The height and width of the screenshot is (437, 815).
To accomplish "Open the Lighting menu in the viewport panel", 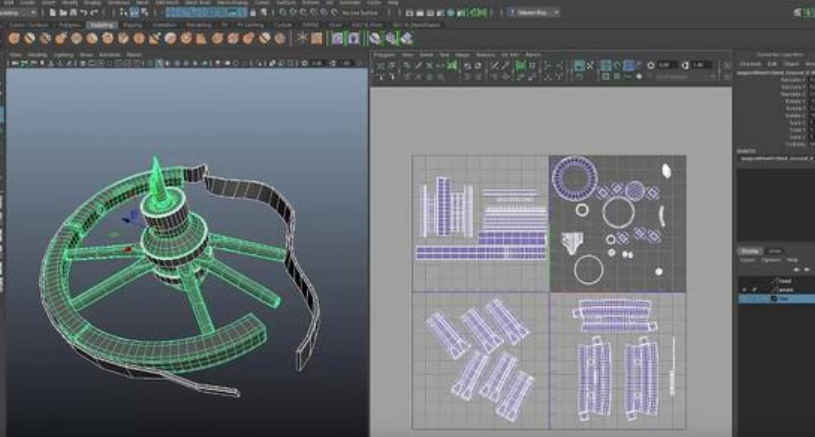I will point(63,55).
